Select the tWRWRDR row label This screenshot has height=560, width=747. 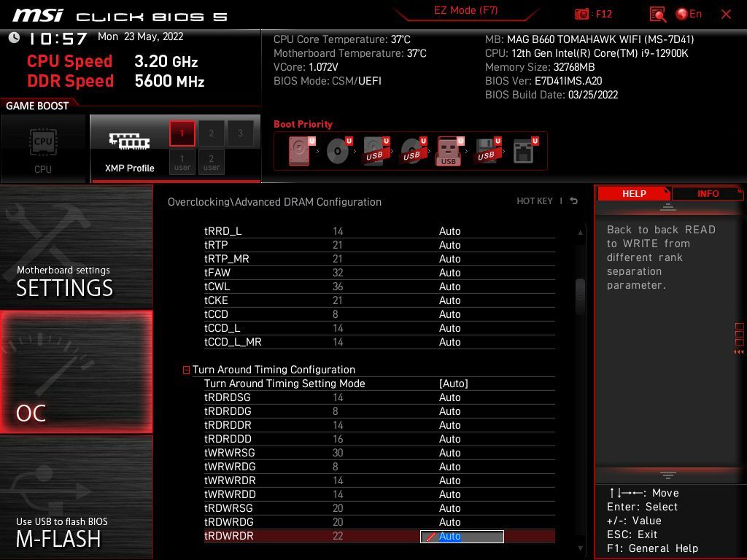230,480
